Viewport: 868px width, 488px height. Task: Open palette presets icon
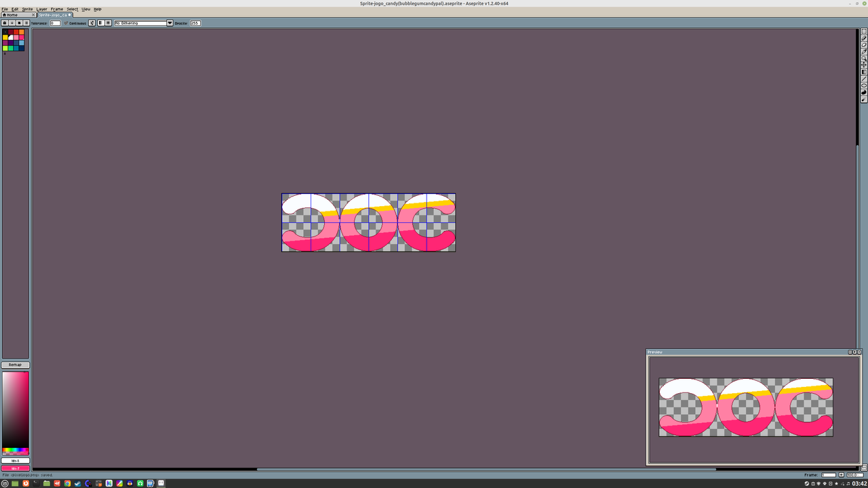pos(20,23)
